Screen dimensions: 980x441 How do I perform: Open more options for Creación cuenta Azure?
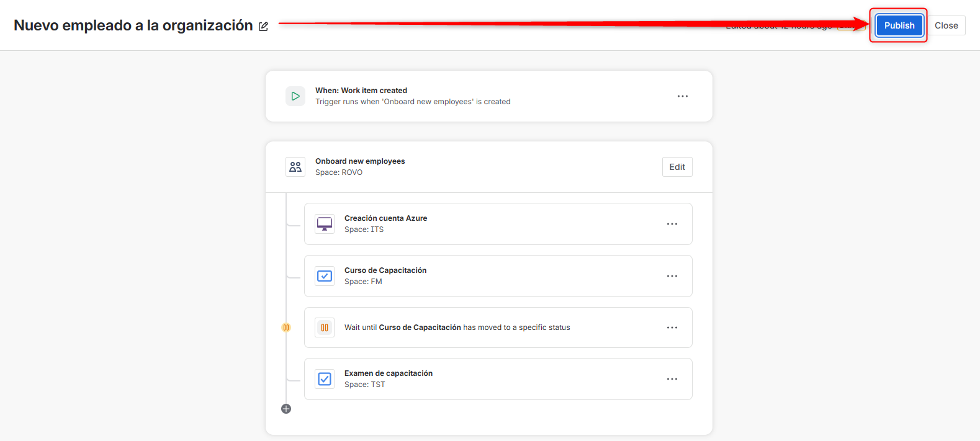click(x=672, y=224)
